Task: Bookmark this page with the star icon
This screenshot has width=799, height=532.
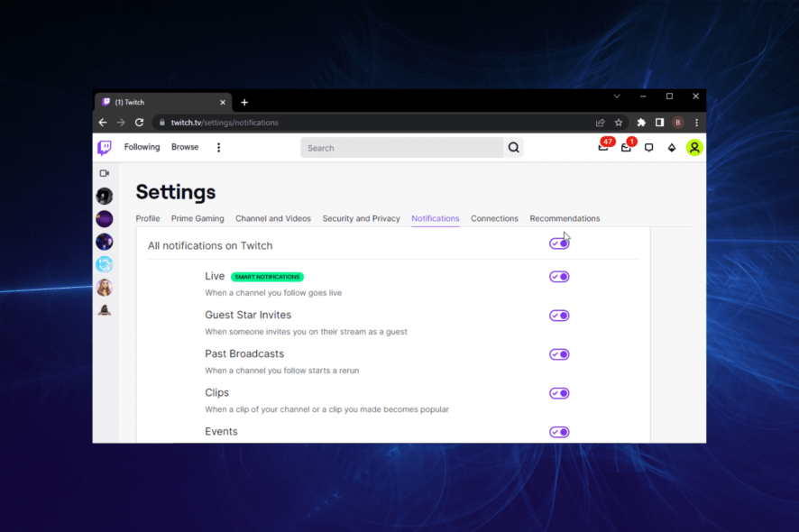Action: click(x=619, y=123)
